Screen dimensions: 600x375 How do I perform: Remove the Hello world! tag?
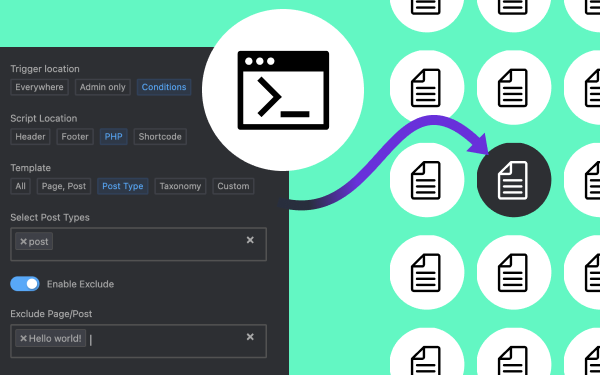[x=23, y=338]
